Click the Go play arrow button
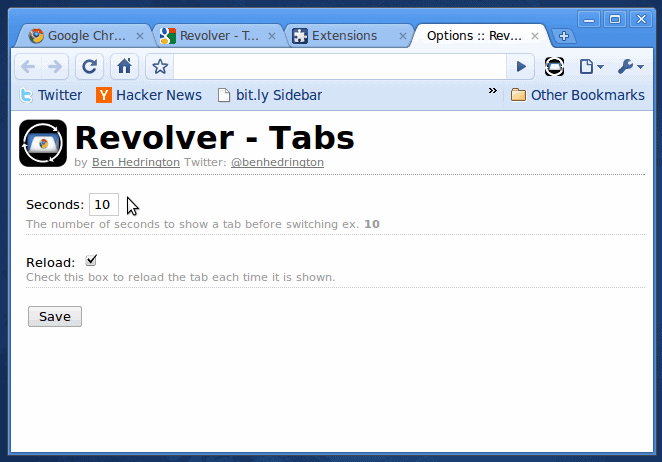 tap(521, 66)
